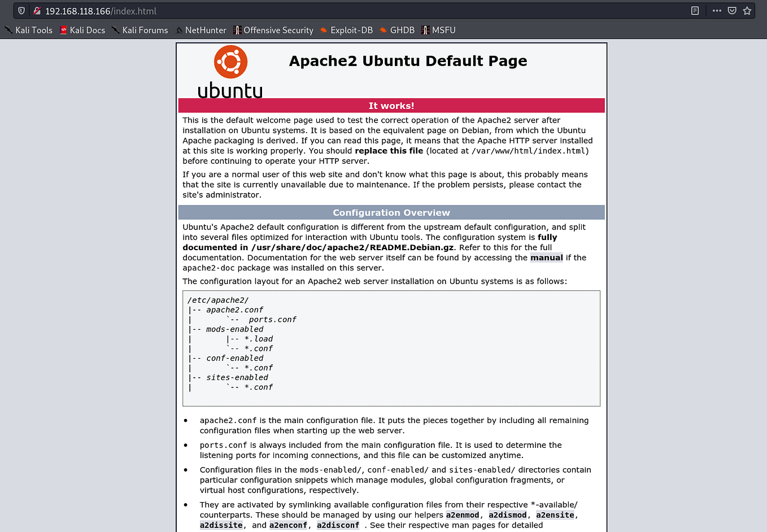Click the Kali Docs red book favicon
This screenshot has height=532, width=767.
(x=62, y=30)
